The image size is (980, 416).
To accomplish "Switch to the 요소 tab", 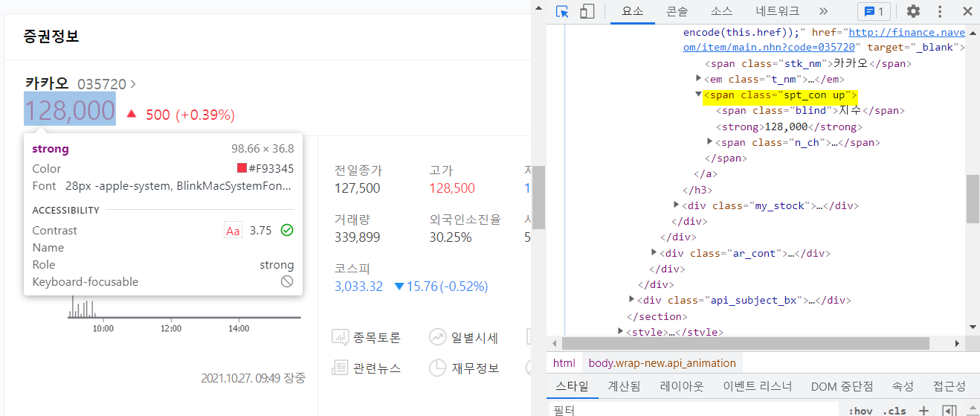I will [x=632, y=11].
